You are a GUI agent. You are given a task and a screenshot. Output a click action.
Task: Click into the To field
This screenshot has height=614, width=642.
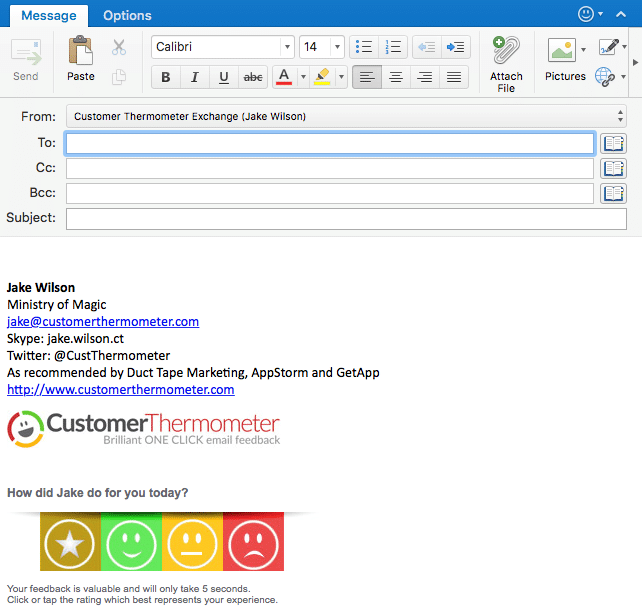[x=330, y=143]
